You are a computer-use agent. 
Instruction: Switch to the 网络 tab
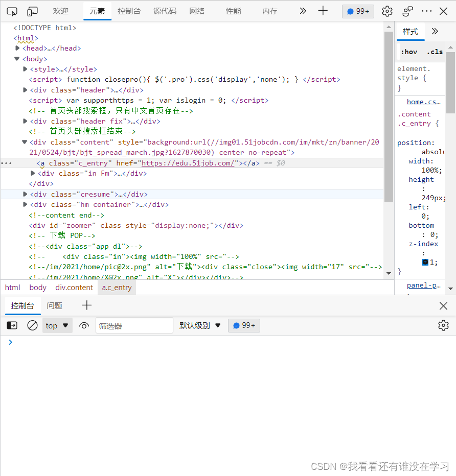click(197, 11)
